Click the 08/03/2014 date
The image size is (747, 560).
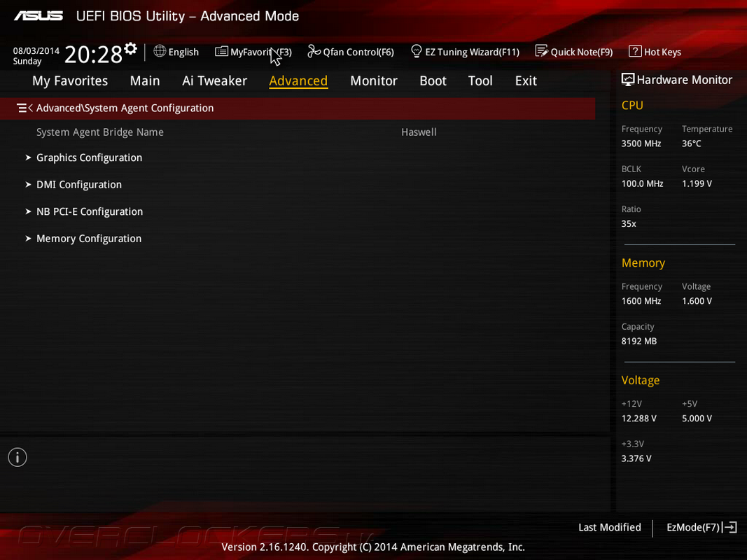click(x=36, y=50)
